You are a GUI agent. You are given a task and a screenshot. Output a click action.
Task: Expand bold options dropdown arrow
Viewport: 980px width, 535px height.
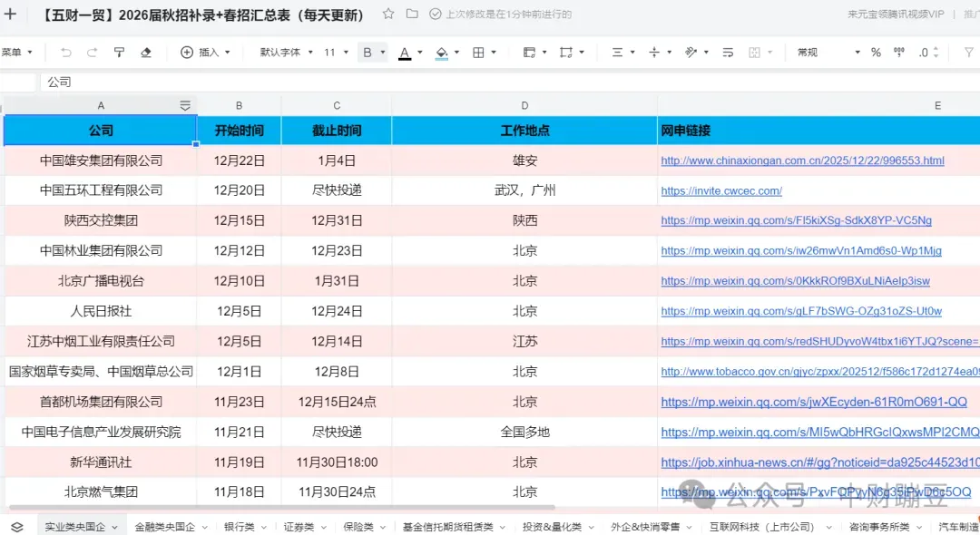click(x=383, y=53)
